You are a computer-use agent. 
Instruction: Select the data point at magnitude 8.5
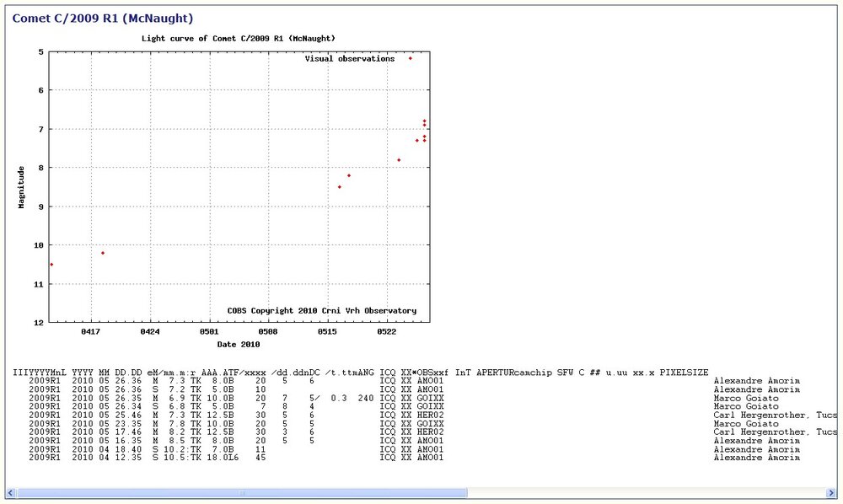click(x=340, y=187)
